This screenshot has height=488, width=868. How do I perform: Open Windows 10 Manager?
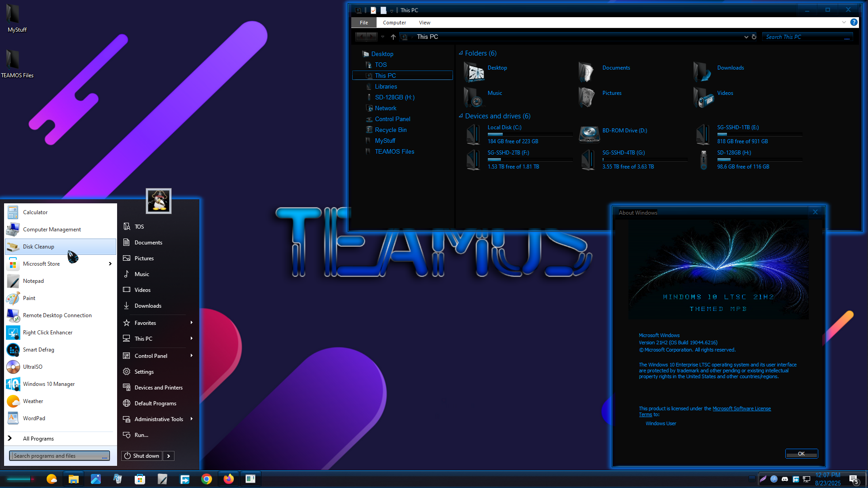point(60,384)
